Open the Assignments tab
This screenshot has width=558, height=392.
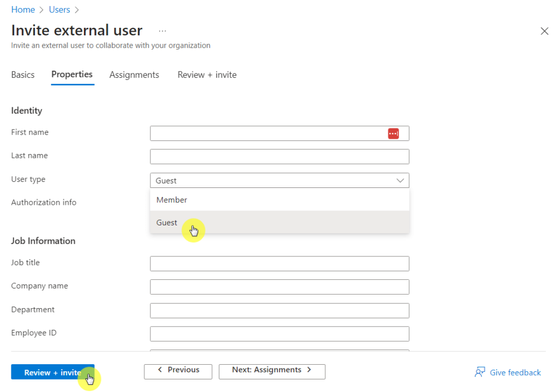(134, 75)
